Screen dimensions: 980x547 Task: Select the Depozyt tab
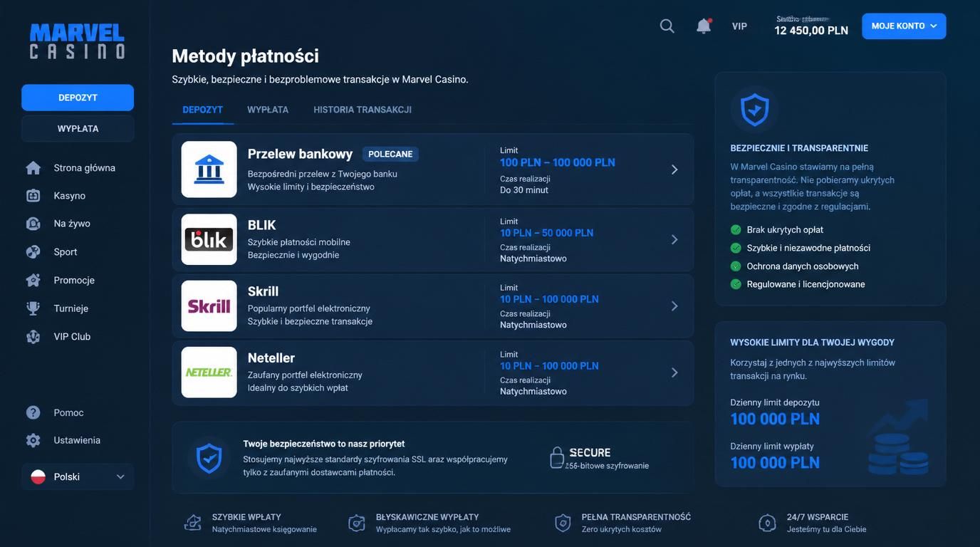(x=203, y=110)
